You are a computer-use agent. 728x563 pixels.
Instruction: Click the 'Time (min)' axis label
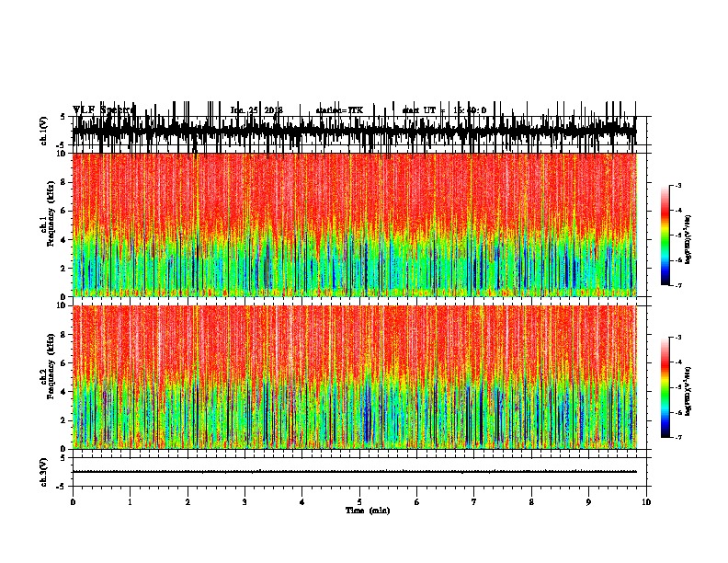coord(368,511)
